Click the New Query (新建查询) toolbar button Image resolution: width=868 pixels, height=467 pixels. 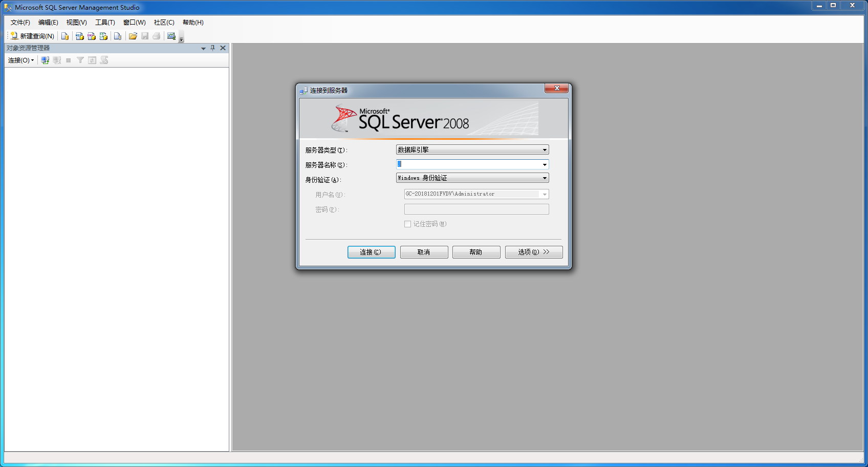coord(32,36)
